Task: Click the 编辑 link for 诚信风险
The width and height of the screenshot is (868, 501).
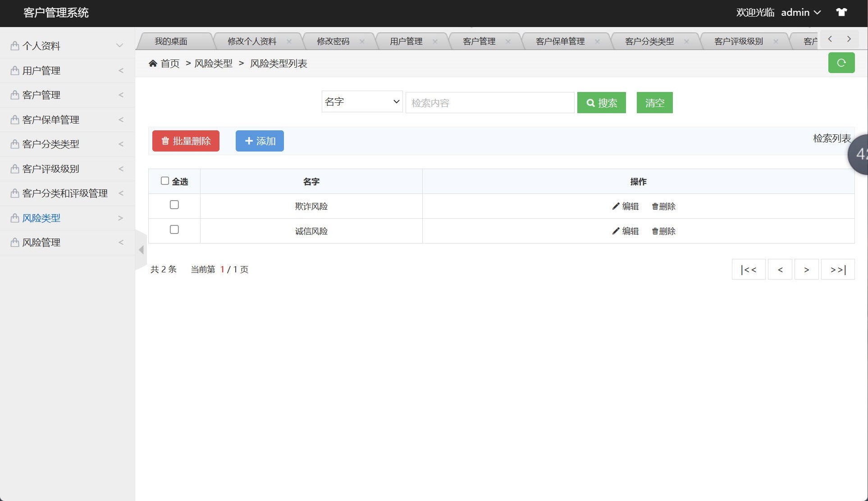Action: click(x=630, y=231)
